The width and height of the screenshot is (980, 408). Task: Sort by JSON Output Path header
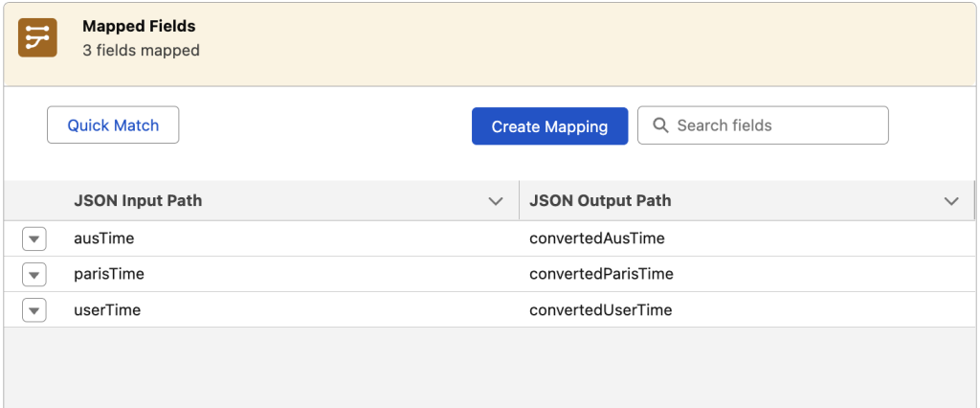[600, 201]
